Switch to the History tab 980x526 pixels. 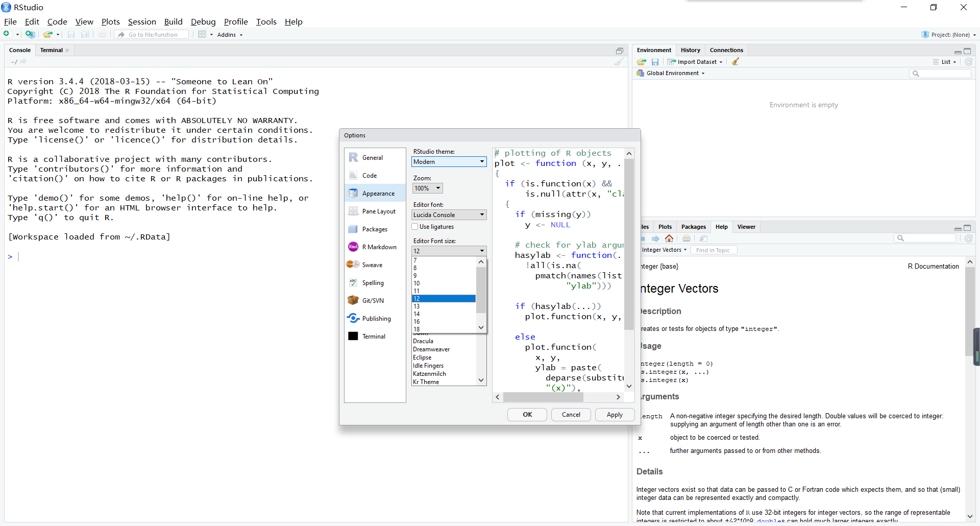[x=690, y=50]
